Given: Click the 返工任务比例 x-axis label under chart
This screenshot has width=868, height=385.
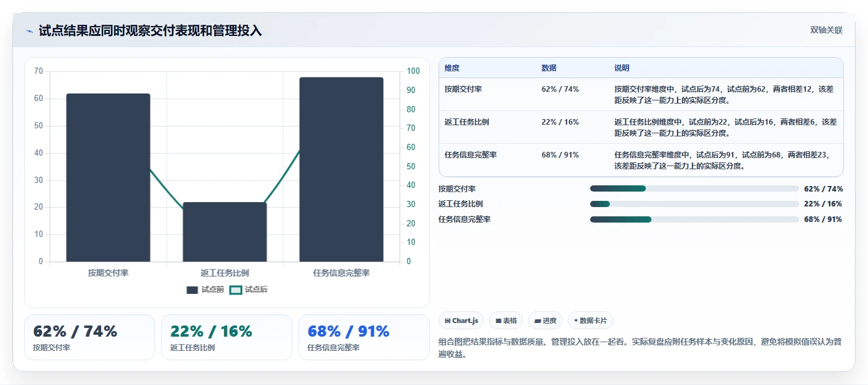Looking at the screenshot, I should click(225, 273).
